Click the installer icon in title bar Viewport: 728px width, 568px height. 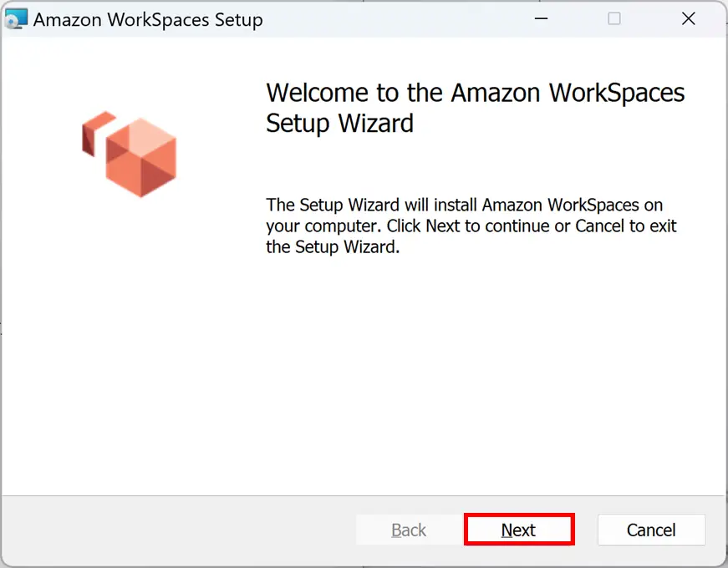tap(16, 19)
